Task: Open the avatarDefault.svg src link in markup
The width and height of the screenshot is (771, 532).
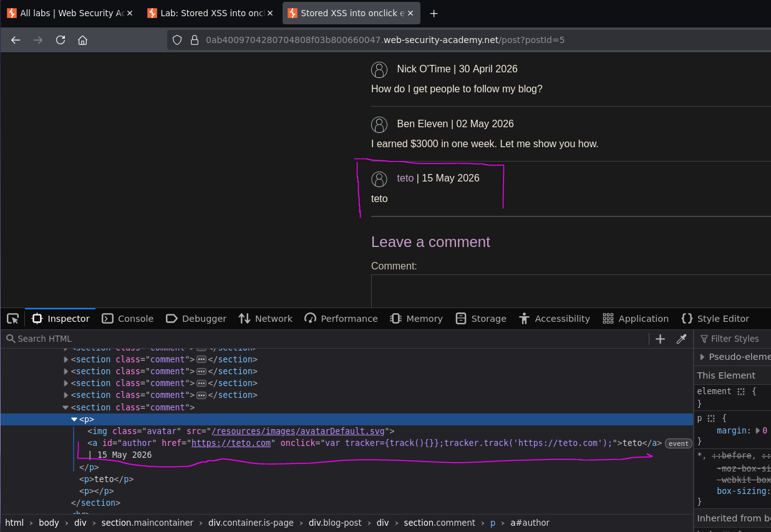Action: [298, 431]
